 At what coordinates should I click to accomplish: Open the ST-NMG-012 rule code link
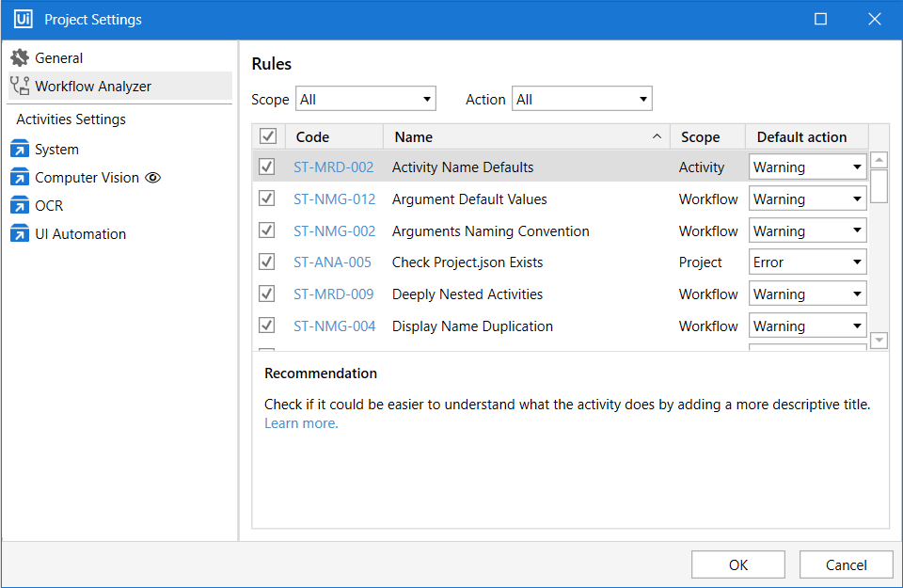[334, 199]
